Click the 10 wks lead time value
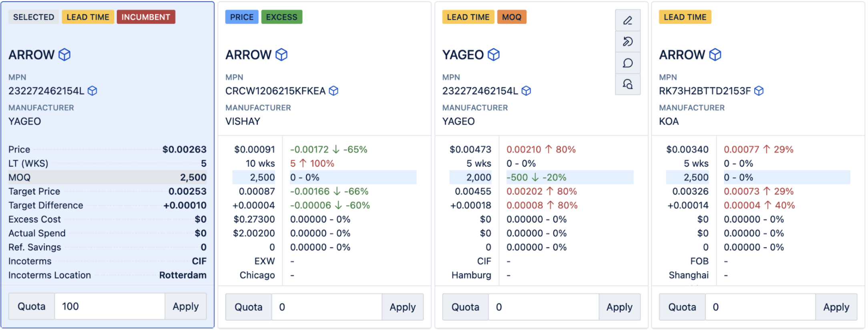Viewport: 868px width, 330px height. (x=260, y=163)
